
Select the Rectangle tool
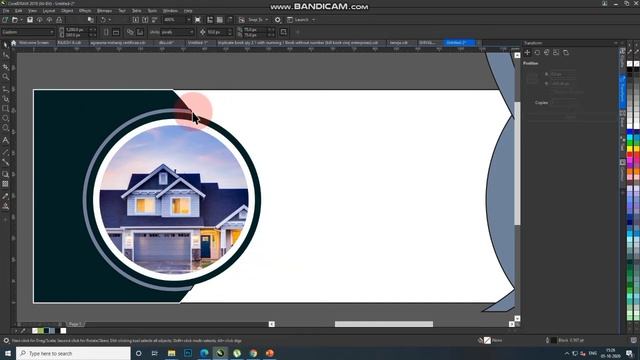tap(5, 109)
